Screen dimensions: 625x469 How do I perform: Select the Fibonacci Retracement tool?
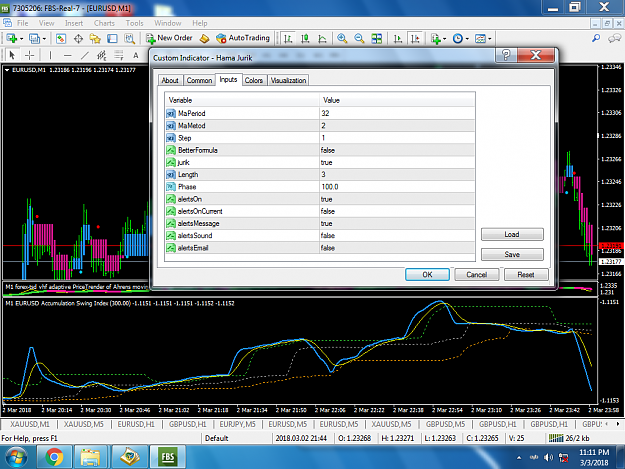[x=118, y=55]
